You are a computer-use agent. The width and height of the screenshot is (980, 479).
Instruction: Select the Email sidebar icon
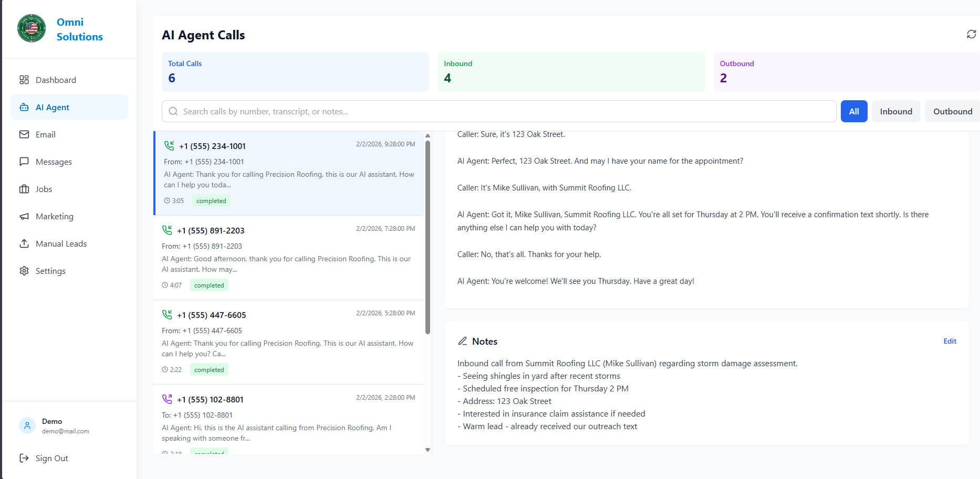click(x=24, y=134)
